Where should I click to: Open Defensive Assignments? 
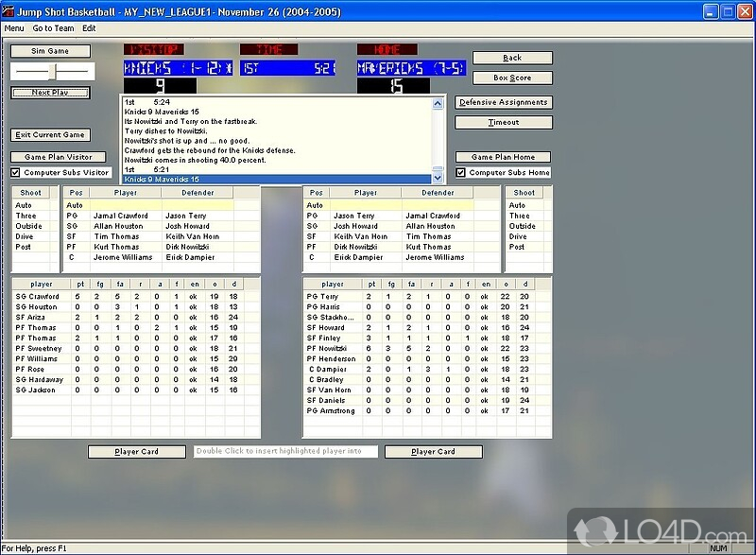pos(504,103)
